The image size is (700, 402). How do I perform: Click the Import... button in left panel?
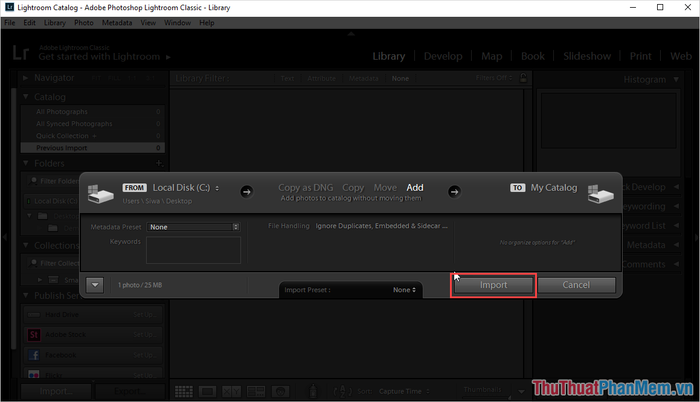pyautogui.click(x=56, y=392)
